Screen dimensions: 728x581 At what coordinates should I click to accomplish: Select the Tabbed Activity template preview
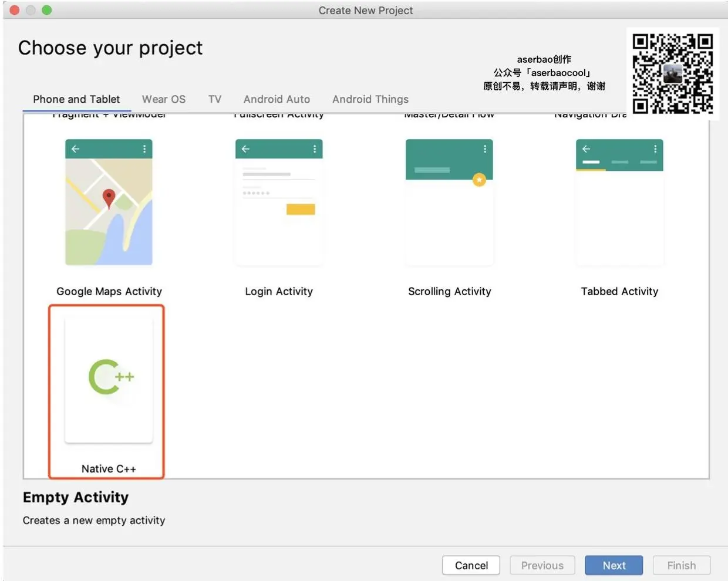[619, 202]
